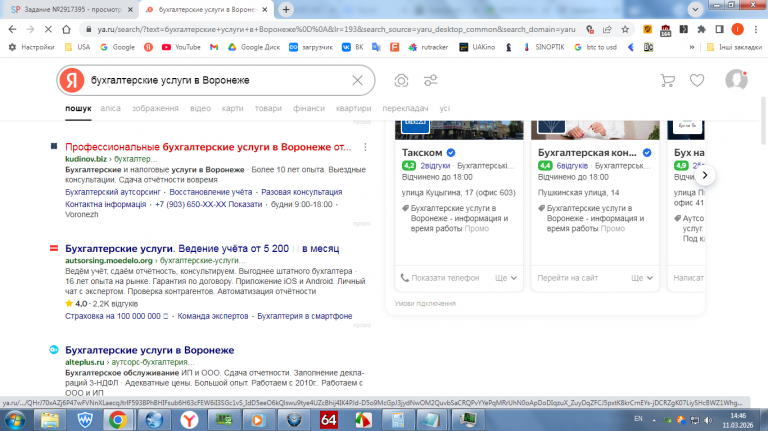Open усі services tab
Image resolution: width=768 pixels, height=431 pixels.
click(x=444, y=108)
